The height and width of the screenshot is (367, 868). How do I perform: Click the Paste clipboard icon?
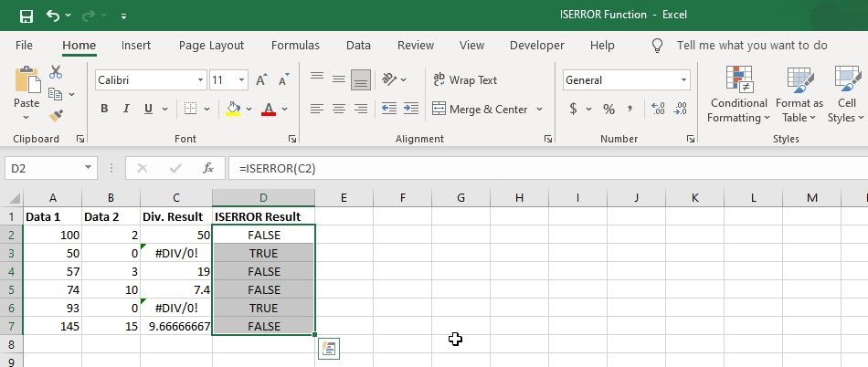[x=27, y=80]
